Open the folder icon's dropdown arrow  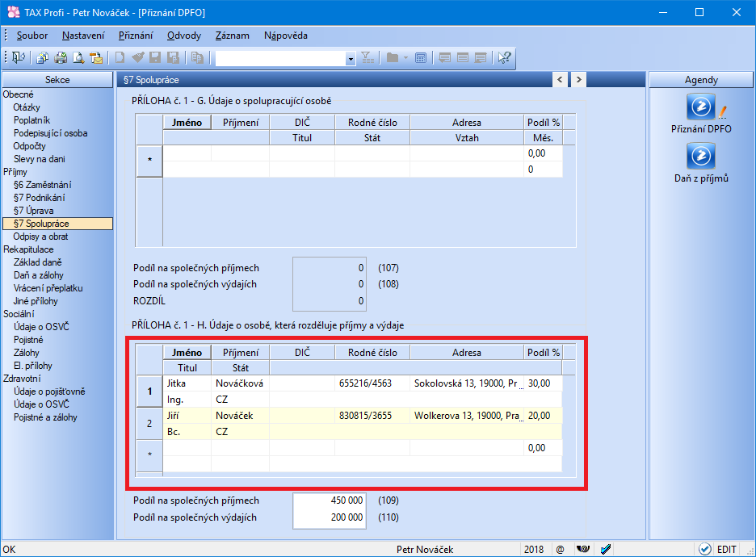[x=405, y=58]
